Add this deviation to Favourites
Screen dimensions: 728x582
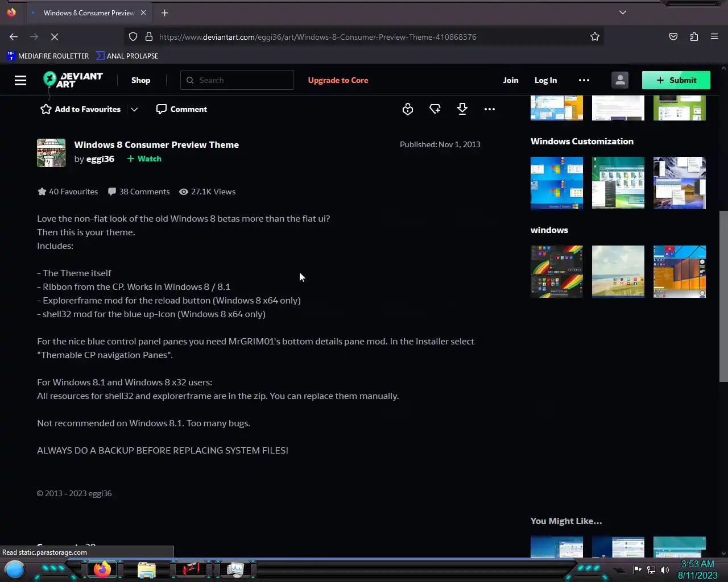coord(80,109)
